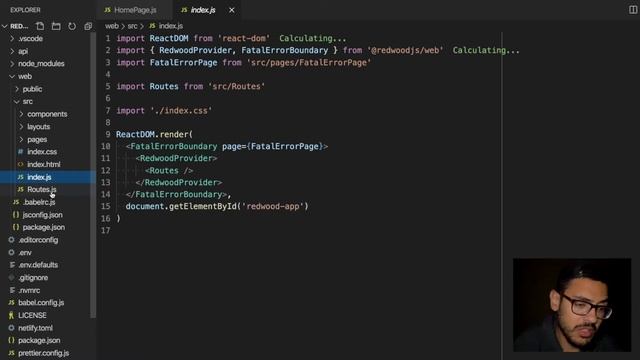This screenshot has width=640, height=360.
Task: Click the 'Calculating...' annotation on line 1
Action: pyautogui.click(x=313, y=38)
